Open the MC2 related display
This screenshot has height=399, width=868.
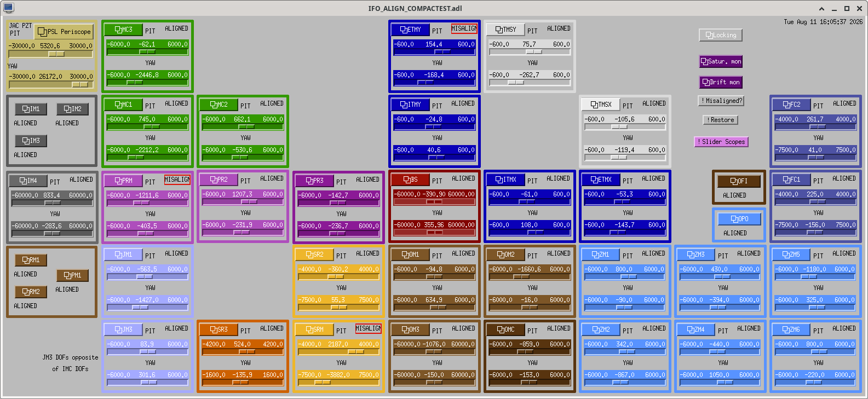click(219, 105)
